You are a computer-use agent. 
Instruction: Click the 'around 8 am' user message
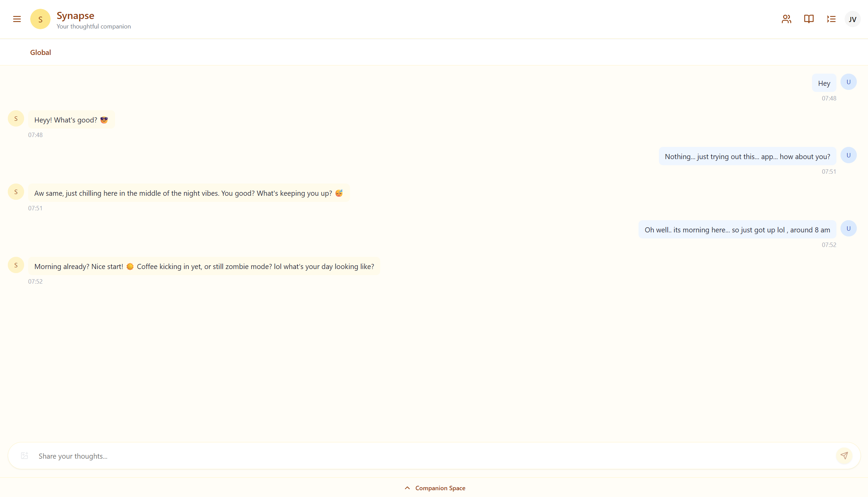click(x=737, y=230)
